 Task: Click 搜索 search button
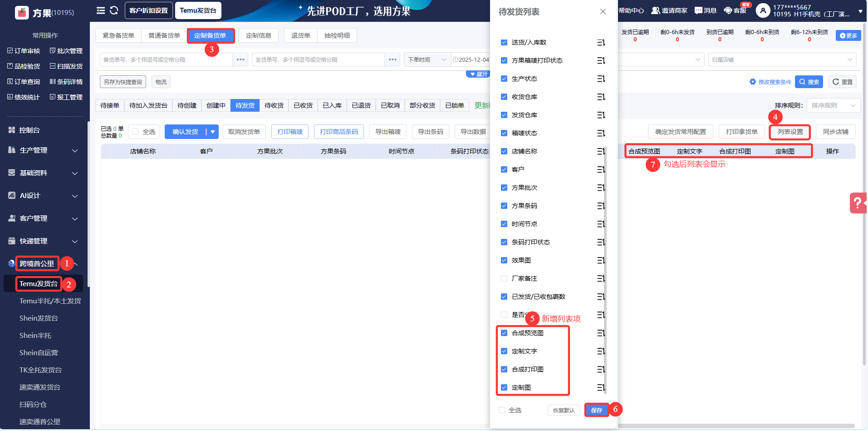click(x=809, y=82)
